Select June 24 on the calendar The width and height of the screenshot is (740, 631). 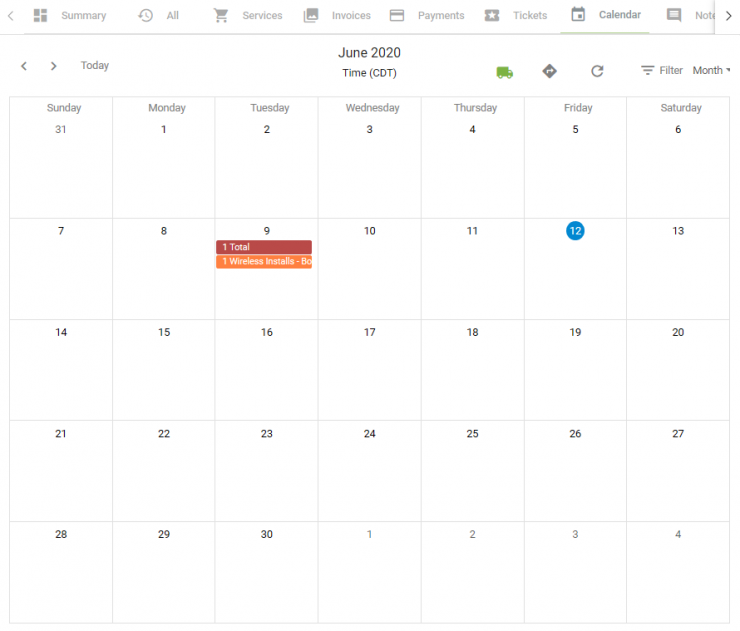[x=370, y=434]
